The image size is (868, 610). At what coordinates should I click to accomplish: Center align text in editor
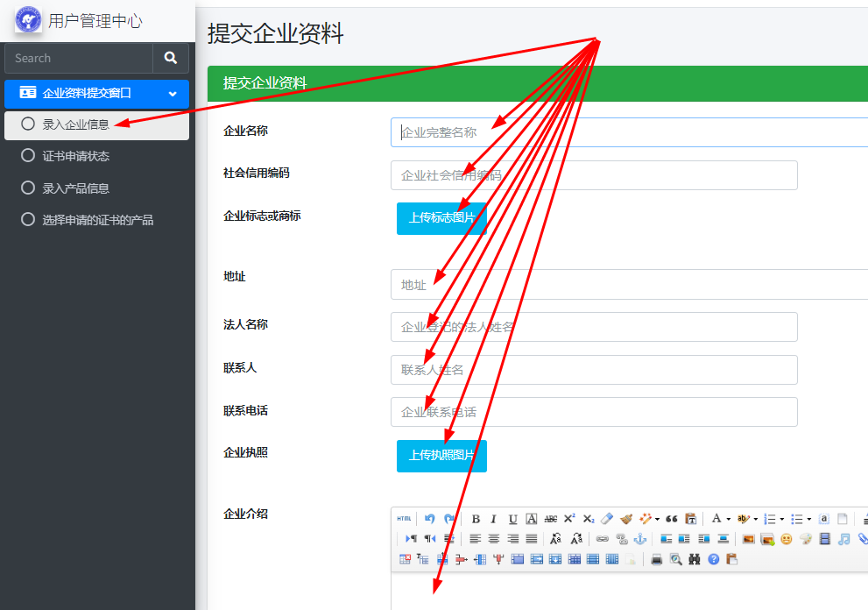pos(494,539)
